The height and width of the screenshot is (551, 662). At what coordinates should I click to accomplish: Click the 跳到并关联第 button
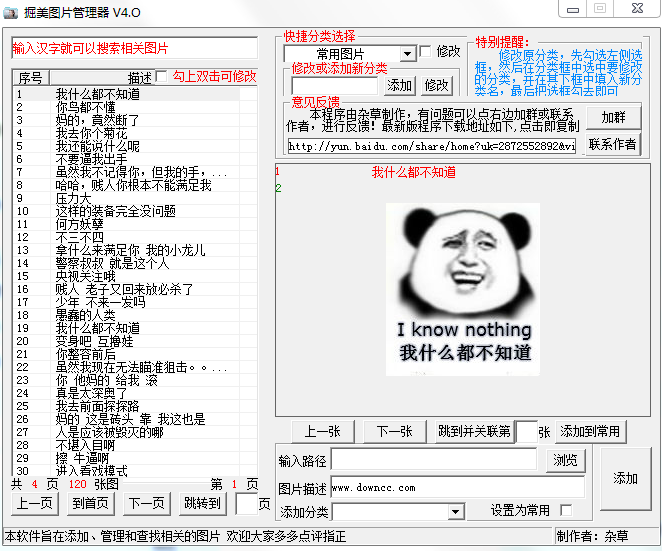[x=475, y=432]
